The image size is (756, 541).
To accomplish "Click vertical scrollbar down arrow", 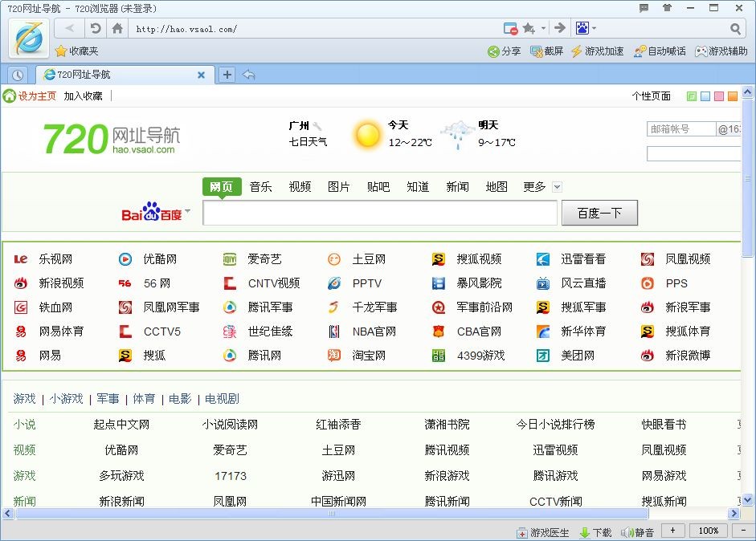I will (x=747, y=500).
